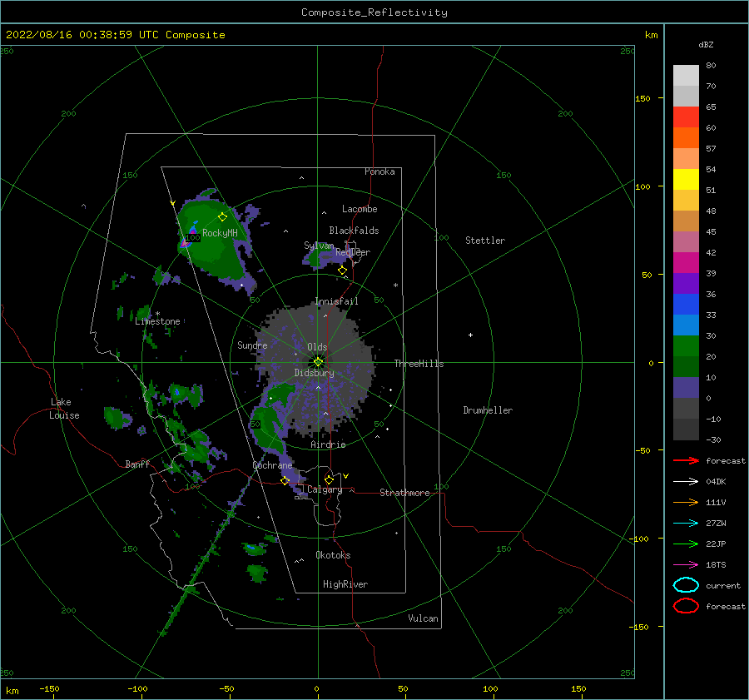749x700 pixels.
Task: Click the yellow radar-site diamond near Olds
Action: point(318,362)
